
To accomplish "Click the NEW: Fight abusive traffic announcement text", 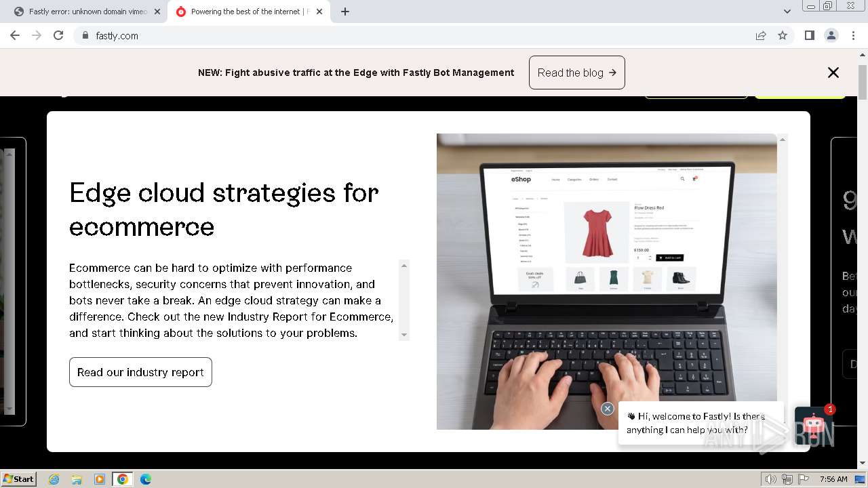I will pos(356,73).
